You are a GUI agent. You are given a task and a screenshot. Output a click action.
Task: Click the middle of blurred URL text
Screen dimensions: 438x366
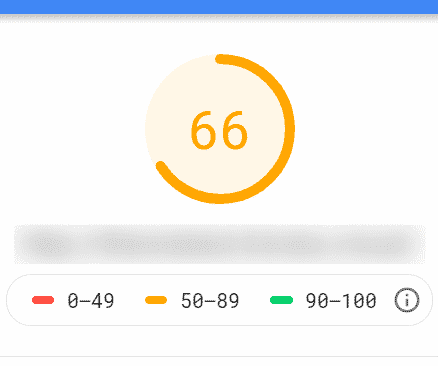click(219, 244)
